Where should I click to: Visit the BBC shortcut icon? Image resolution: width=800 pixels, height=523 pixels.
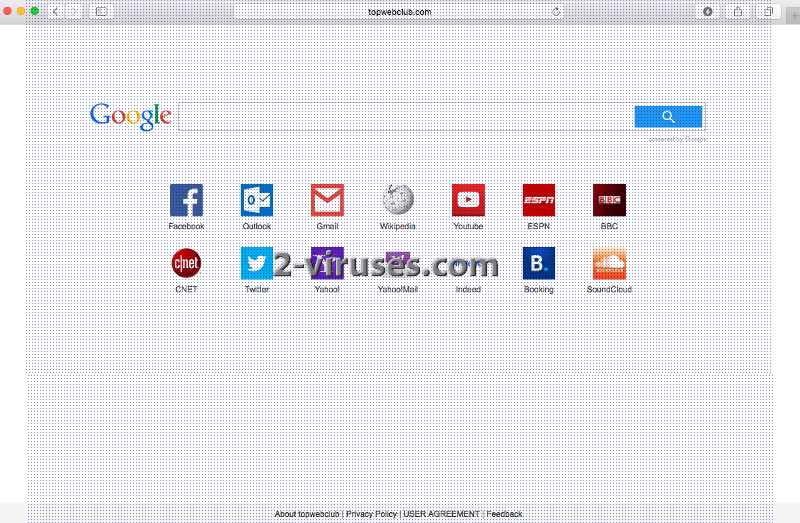click(609, 200)
